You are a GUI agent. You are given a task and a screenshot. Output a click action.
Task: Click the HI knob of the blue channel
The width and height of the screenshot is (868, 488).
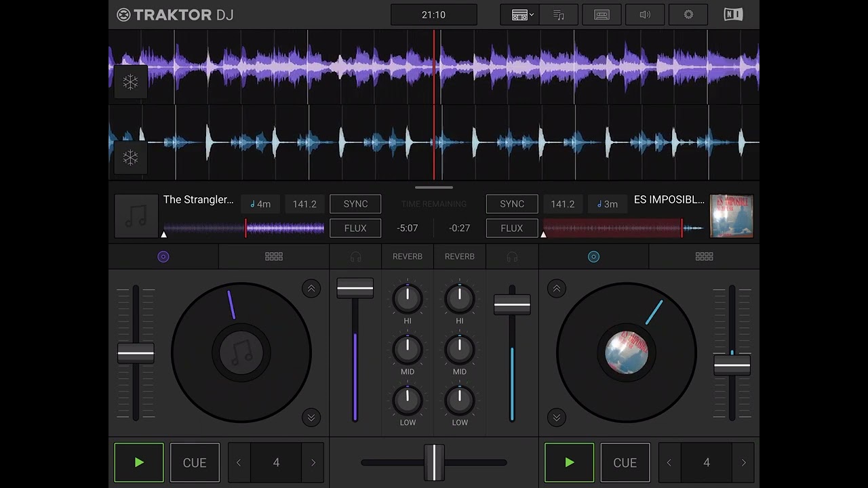[x=460, y=299]
